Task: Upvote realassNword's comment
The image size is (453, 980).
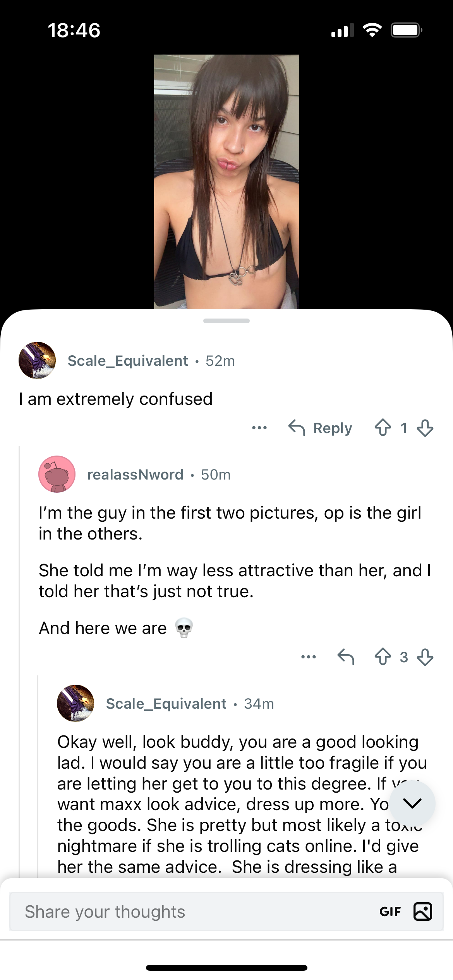Action: 383,656
